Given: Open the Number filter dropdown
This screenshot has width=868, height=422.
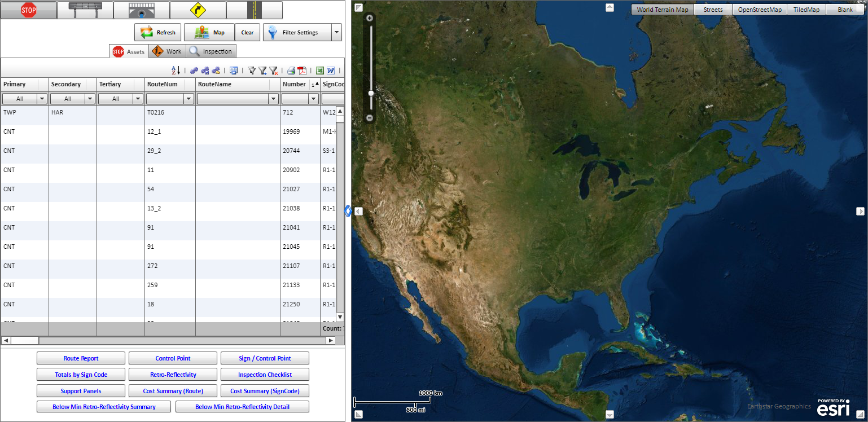Looking at the screenshot, I should pos(314,99).
